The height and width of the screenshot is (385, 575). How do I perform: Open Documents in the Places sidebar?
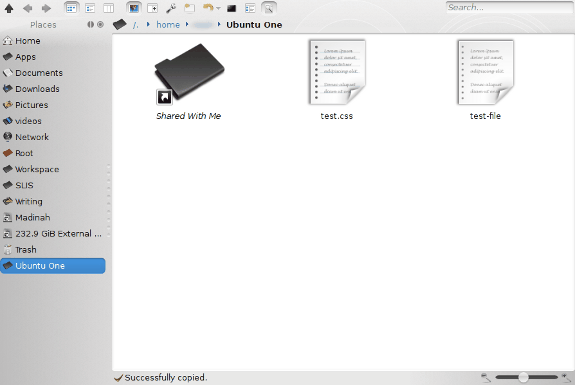53,73
